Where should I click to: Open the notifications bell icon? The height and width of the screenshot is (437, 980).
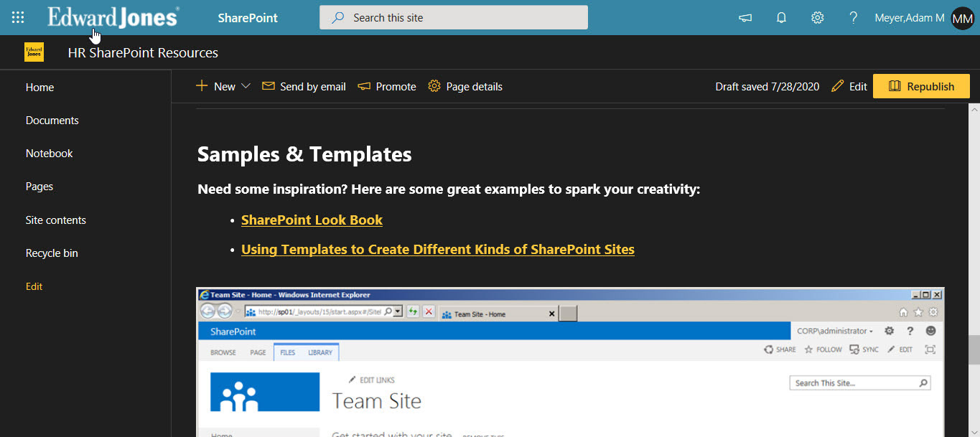tap(782, 18)
